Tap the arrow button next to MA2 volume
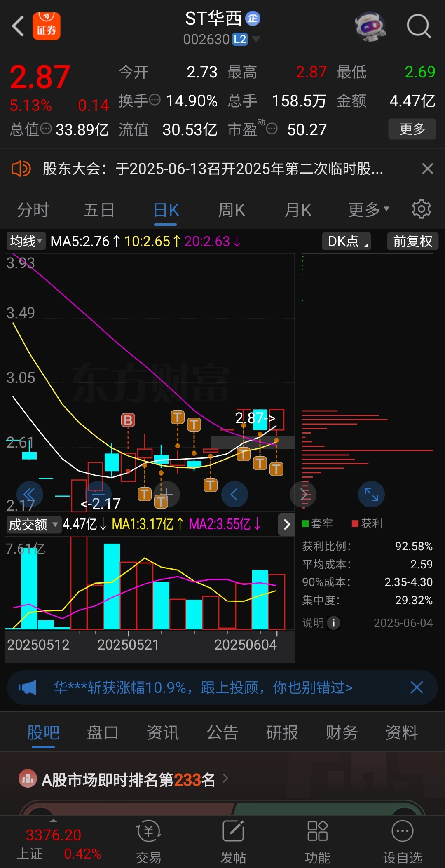 (287, 525)
